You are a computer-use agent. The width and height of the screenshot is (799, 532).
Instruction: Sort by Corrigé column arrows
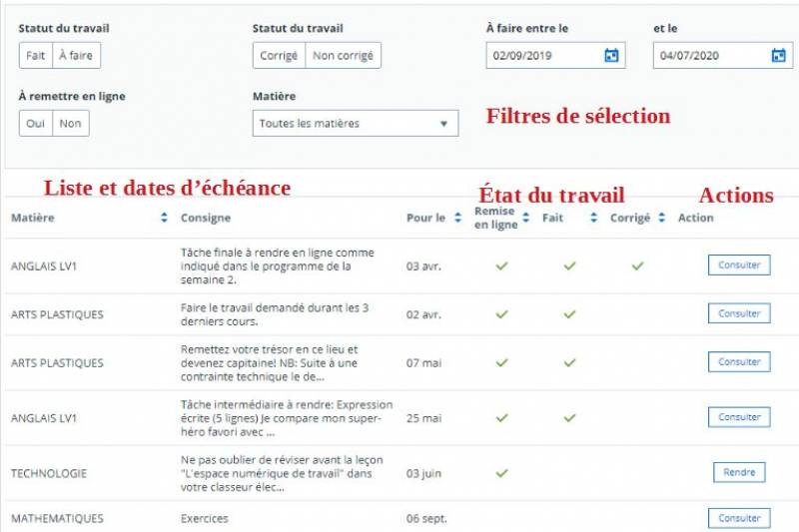[x=661, y=218]
